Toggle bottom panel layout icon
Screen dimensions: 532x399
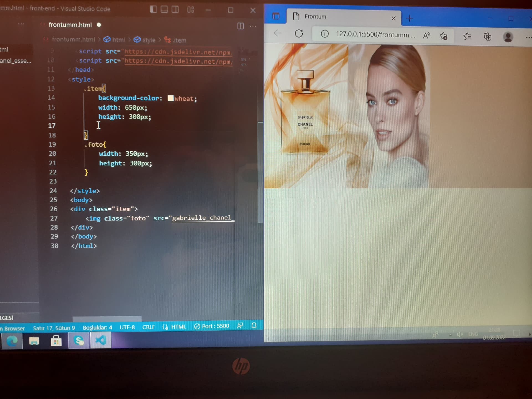click(x=164, y=9)
